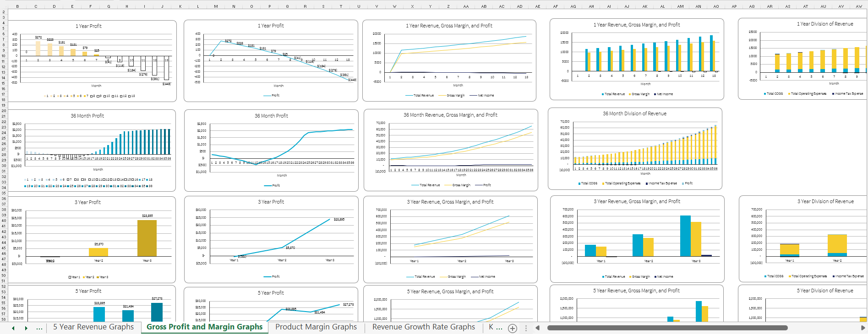Click Profit legend entry in 1 Year Profit line chart
Screen dimensions: 868x334
pos(271,95)
